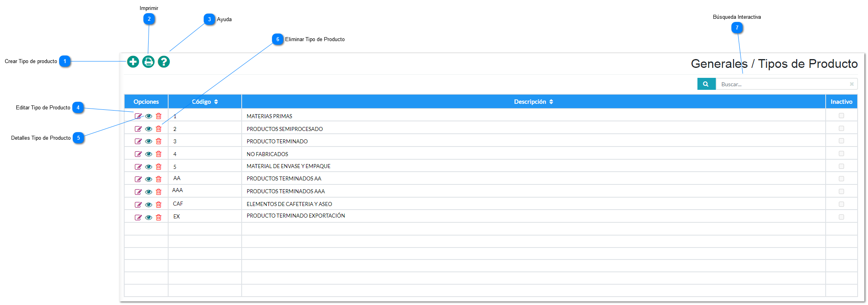Toggle Inactivo checkbox for PRODUCTOS TERMINADOS AAA
Screen dimensions: 868x305
coord(841,192)
